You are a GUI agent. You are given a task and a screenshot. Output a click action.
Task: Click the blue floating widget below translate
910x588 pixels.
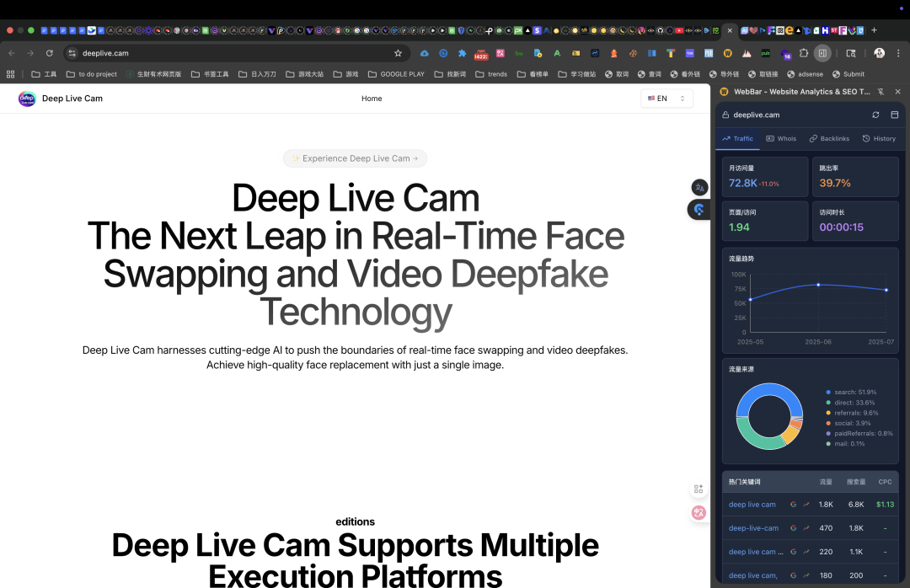coord(699,210)
